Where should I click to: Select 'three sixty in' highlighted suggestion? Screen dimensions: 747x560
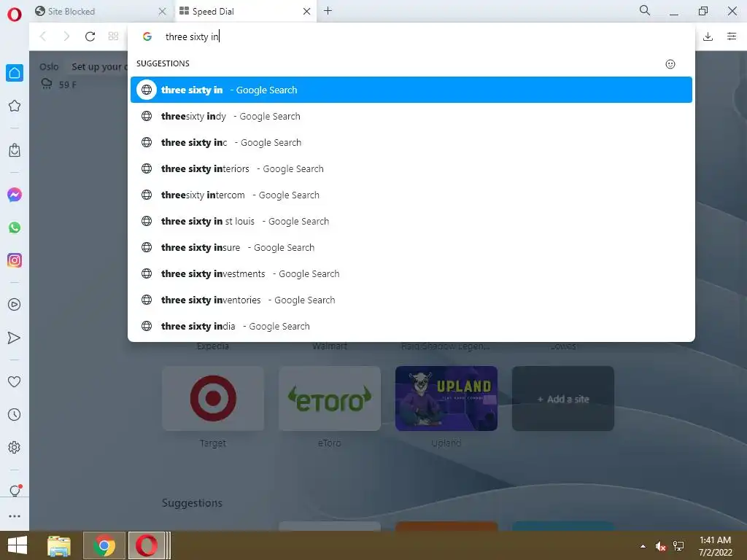click(411, 90)
